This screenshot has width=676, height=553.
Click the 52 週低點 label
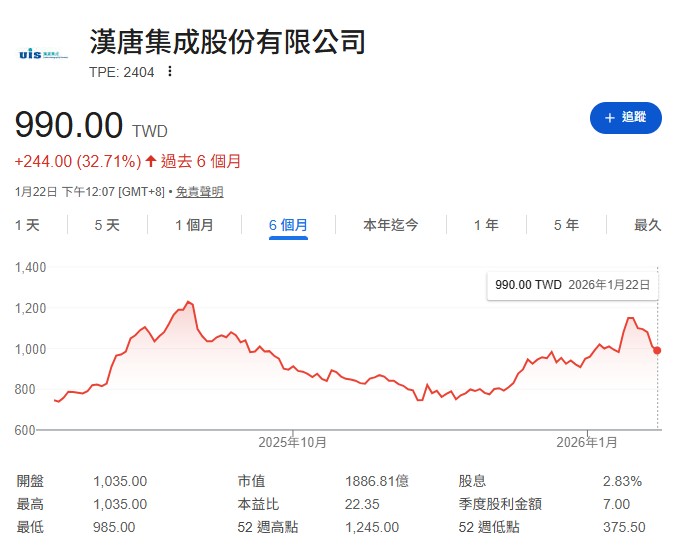(489, 527)
